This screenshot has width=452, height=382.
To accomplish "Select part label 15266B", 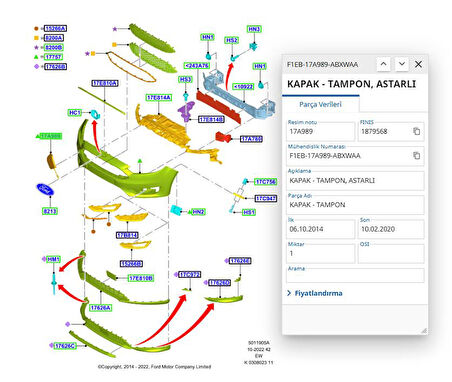I will (131, 264).
